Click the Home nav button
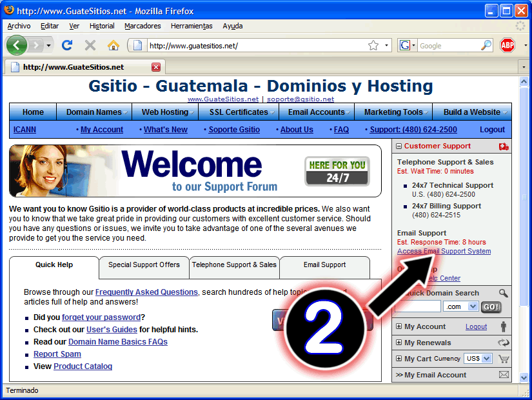Screen dimensions: 532x400 pyautogui.click(x=33, y=112)
